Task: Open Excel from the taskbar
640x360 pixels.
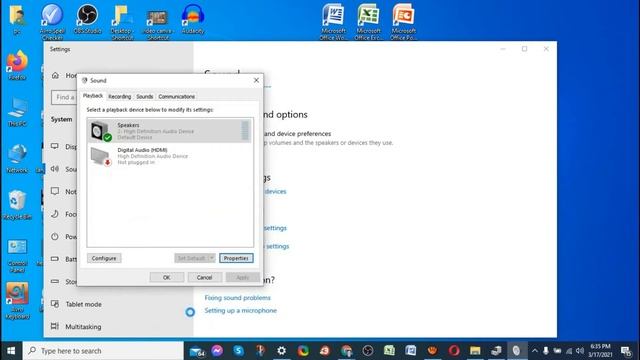Action: pyautogui.click(x=389, y=351)
